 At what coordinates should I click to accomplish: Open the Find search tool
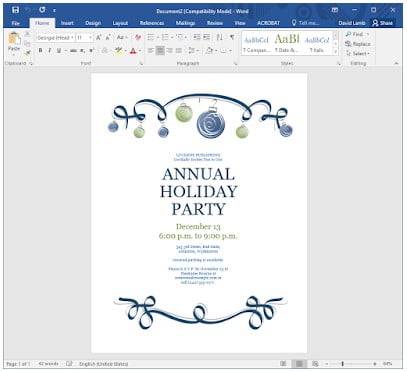click(357, 34)
